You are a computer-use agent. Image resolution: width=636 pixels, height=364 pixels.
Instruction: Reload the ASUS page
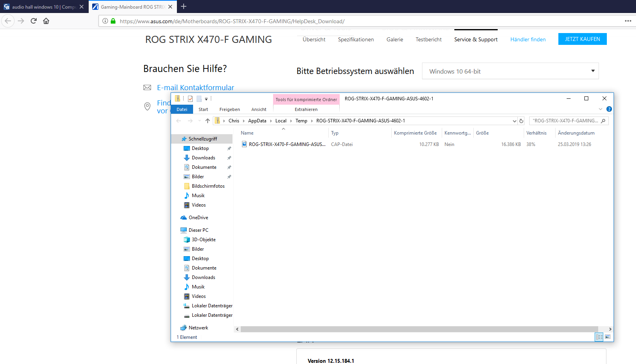click(x=33, y=21)
